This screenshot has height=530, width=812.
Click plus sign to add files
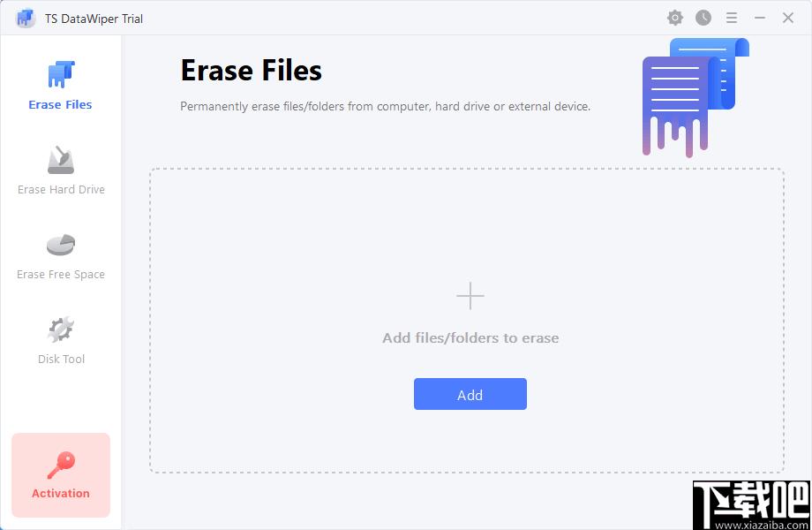coord(470,296)
